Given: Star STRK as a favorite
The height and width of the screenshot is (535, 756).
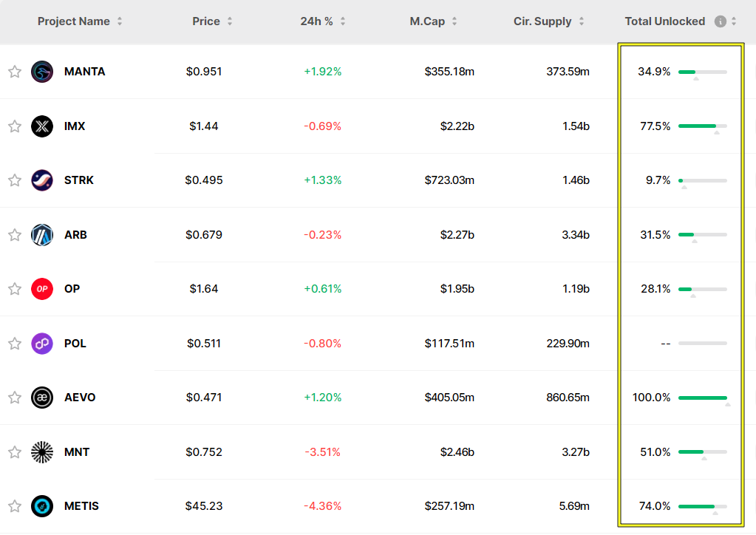Looking at the screenshot, I should (x=15, y=180).
